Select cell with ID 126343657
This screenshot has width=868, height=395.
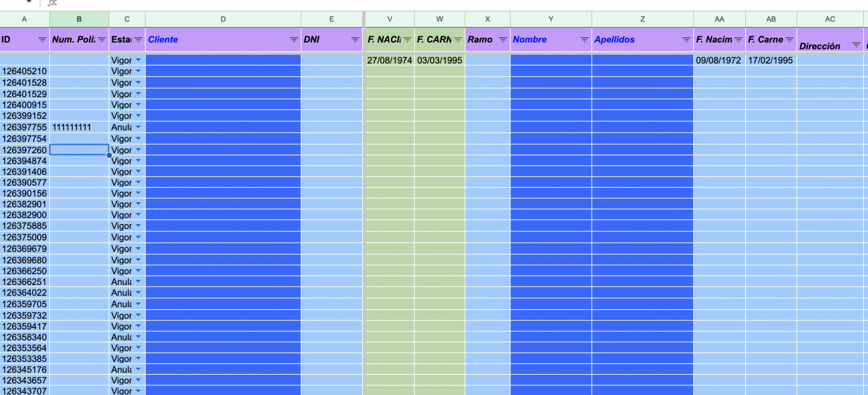24,381
